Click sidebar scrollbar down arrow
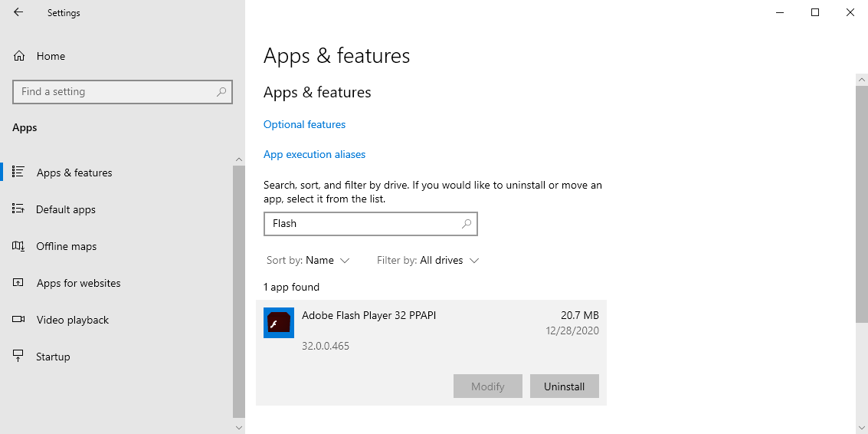The height and width of the screenshot is (434, 868). (238, 427)
